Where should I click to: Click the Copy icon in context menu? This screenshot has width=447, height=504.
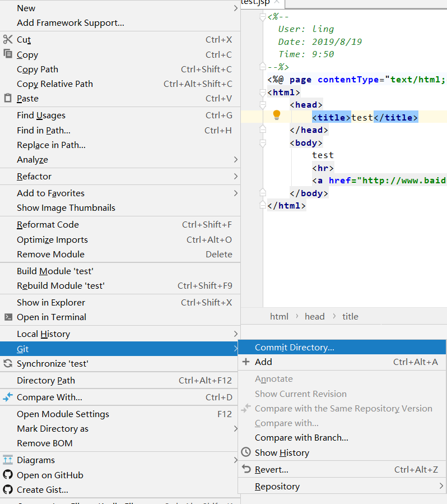[x=7, y=54]
